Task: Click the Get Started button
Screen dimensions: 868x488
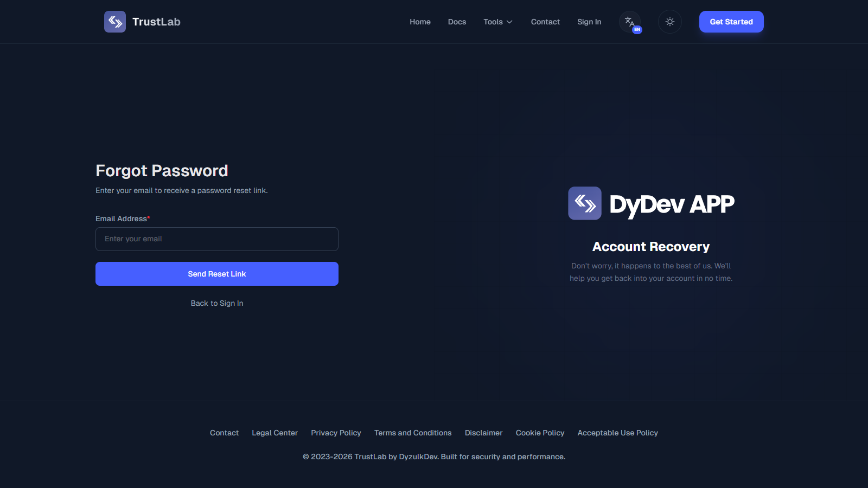Action: (731, 22)
